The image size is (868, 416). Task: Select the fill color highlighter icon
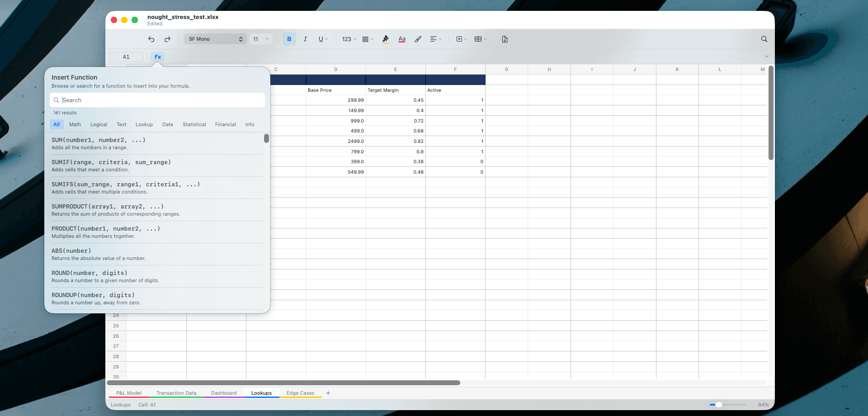(385, 39)
